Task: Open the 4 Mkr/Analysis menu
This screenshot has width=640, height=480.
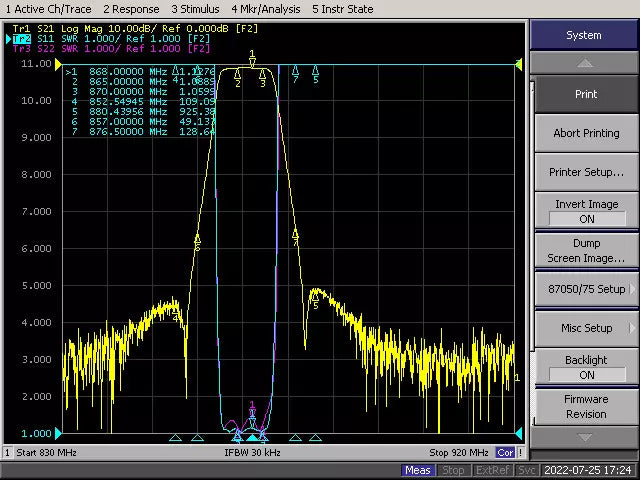Action: (265, 9)
